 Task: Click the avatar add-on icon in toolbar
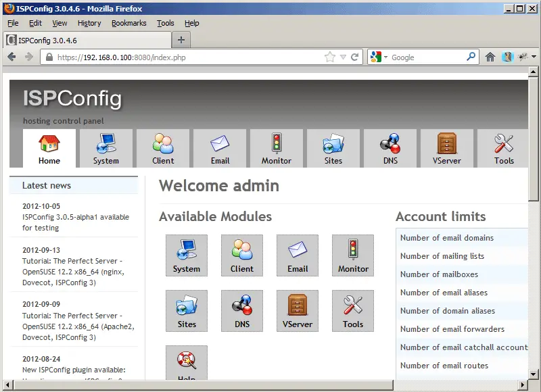click(508, 57)
